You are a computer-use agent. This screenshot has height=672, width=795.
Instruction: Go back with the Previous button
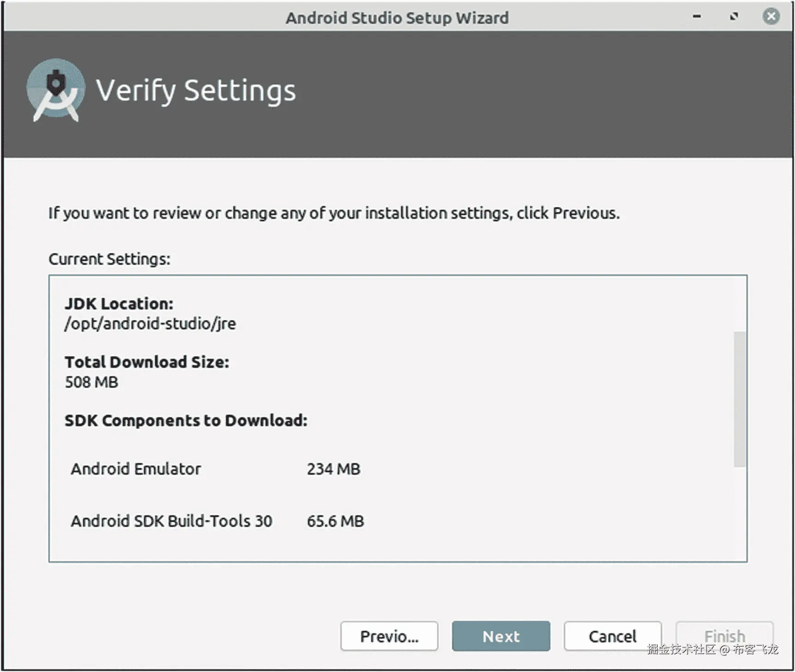coord(389,636)
